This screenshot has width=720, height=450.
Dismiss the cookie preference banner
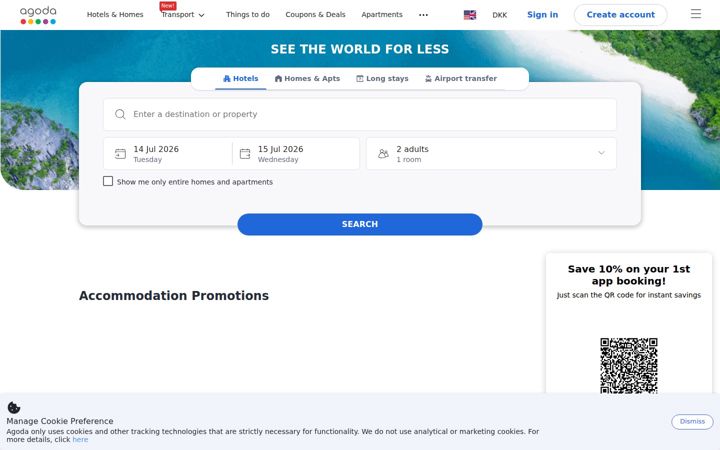click(x=692, y=422)
